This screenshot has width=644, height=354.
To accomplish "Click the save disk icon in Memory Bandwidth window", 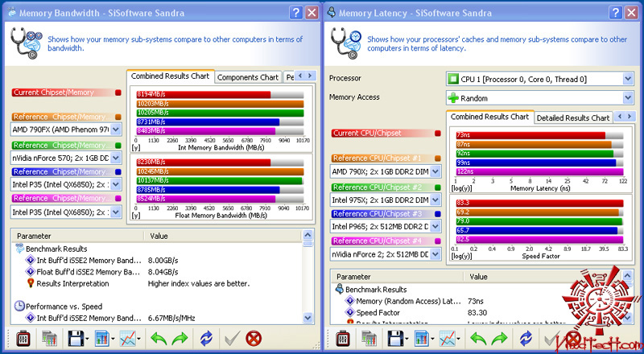I will (x=76, y=339).
